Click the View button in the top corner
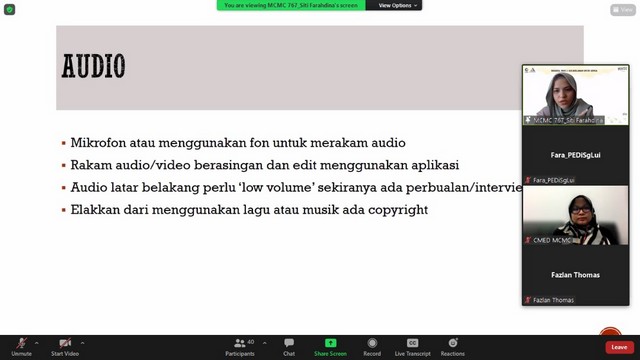 623,9
